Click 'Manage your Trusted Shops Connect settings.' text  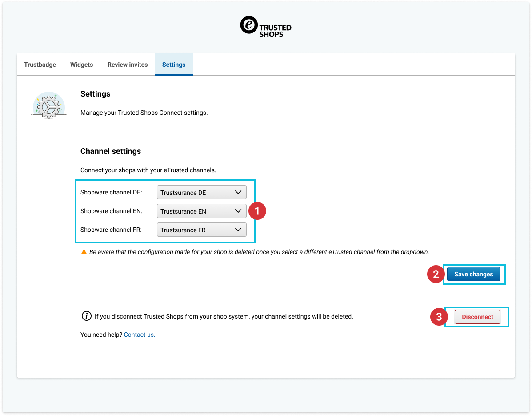click(x=144, y=113)
